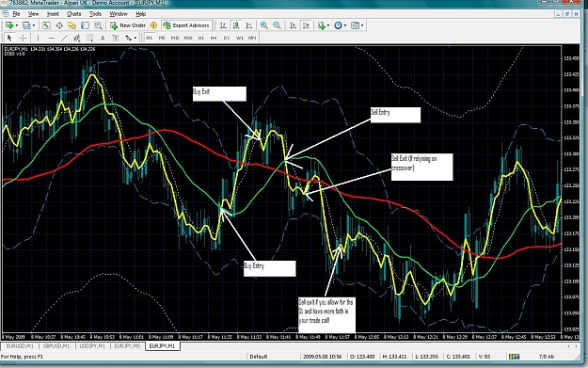The width and height of the screenshot is (588, 368).
Task: Select the EURJPY,M1 chart tab
Action: (163, 345)
